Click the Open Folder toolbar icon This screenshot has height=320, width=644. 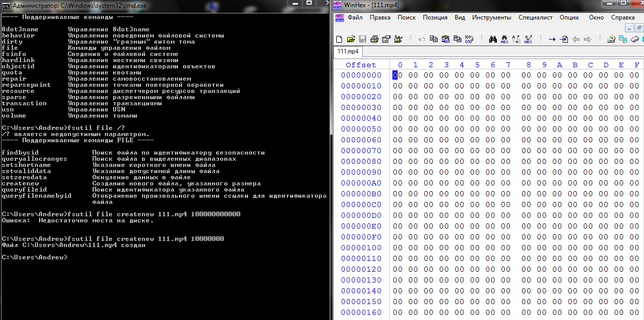click(398, 39)
